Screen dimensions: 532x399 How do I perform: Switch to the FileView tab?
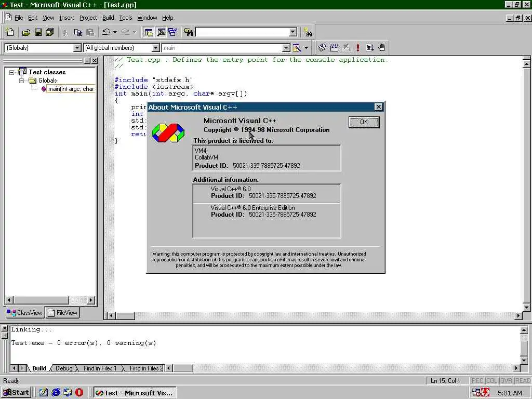pos(62,313)
